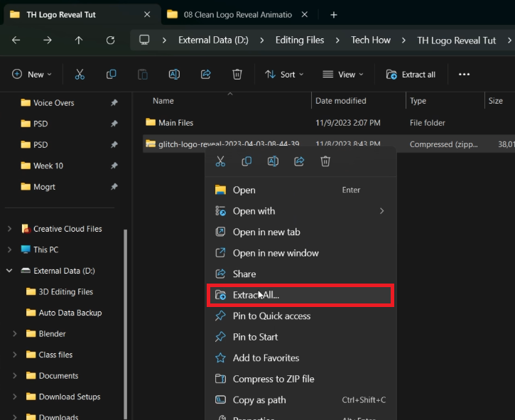Click the Share icon in the toolbar
515x420 pixels.
[x=206, y=75]
